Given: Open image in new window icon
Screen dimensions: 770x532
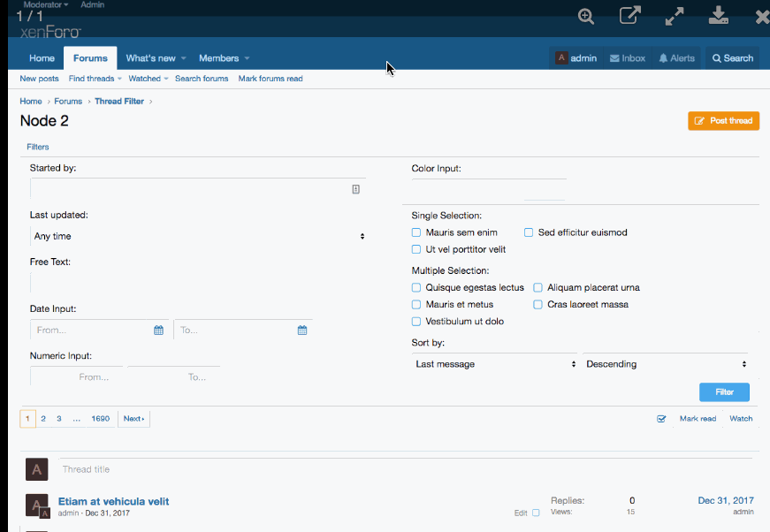Looking at the screenshot, I should (x=629, y=16).
